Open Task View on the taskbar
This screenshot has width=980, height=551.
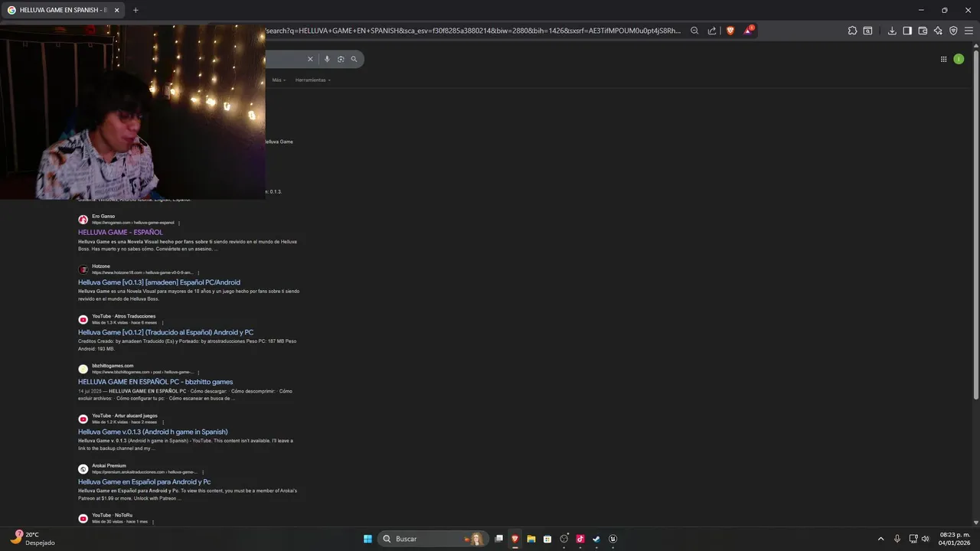(499, 539)
